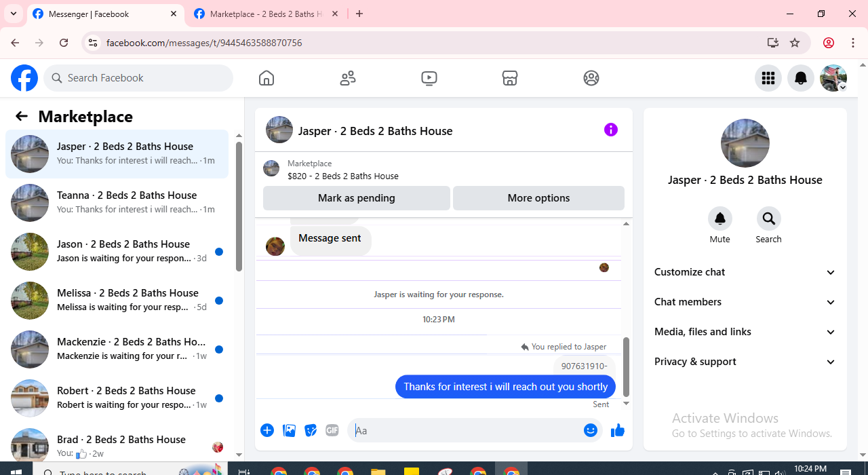Open the Chrome profile icon
Image resolution: width=868 pixels, height=475 pixels.
(828, 43)
